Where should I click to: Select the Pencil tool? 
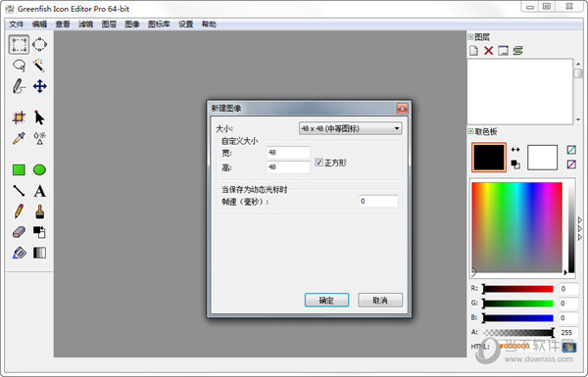[19, 212]
